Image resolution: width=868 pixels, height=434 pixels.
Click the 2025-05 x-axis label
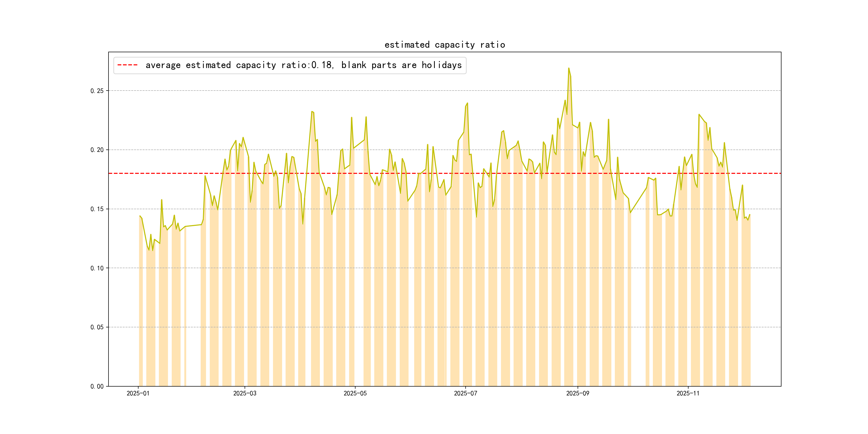[355, 394]
